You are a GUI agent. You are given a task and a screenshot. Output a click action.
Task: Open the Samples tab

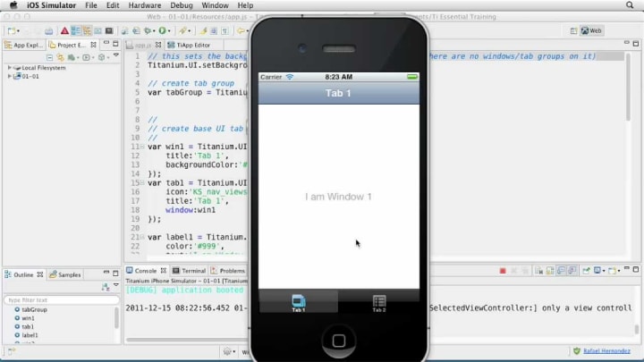click(x=67, y=274)
